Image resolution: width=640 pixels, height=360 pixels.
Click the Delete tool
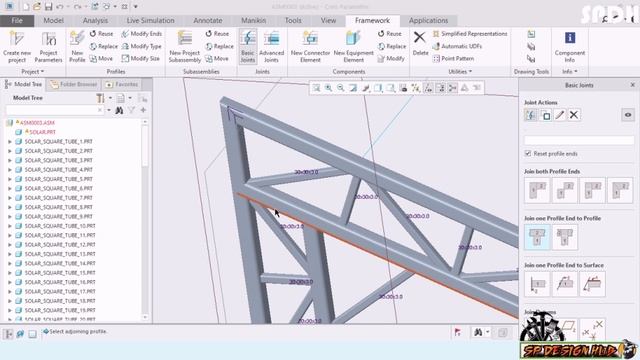pos(420,43)
